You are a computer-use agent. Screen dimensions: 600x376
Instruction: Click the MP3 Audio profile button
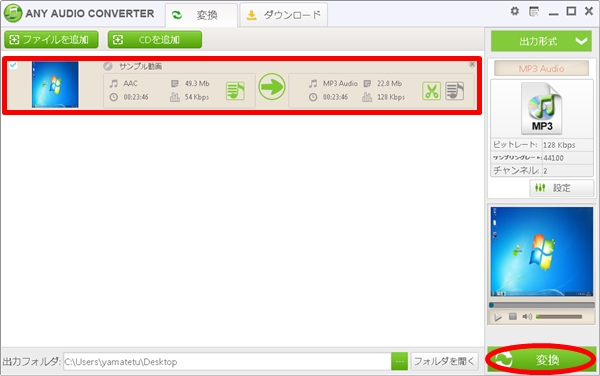(541, 68)
